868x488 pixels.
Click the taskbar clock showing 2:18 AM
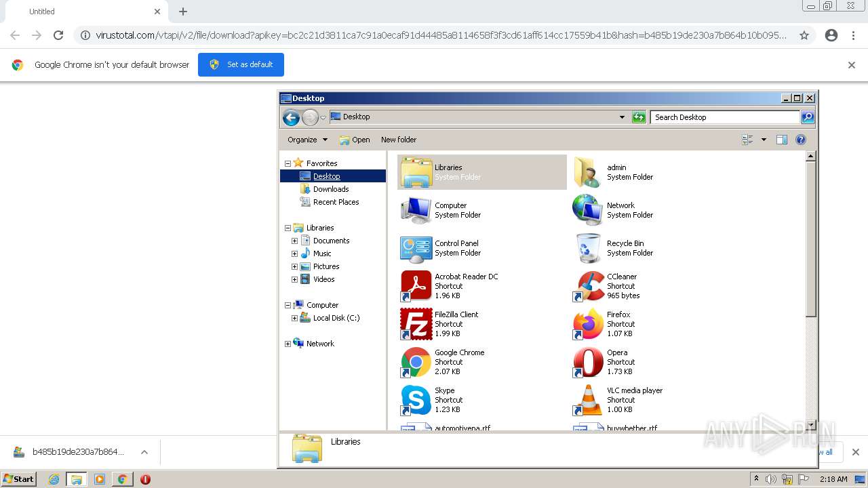(x=833, y=479)
